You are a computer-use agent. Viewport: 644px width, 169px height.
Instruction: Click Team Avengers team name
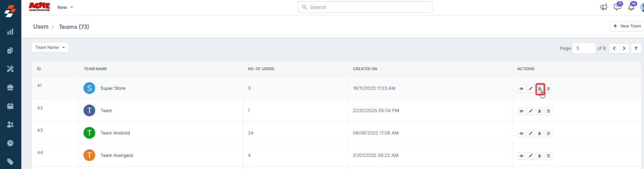click(x=117, y=155)
